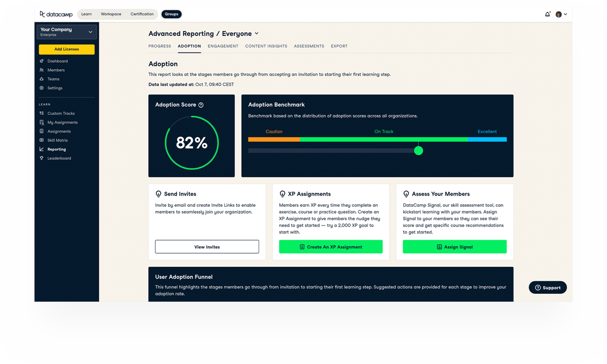Open the Advanced Reporting / Everyone dropdown
607x364 pixels.
(x=256, y=33)
